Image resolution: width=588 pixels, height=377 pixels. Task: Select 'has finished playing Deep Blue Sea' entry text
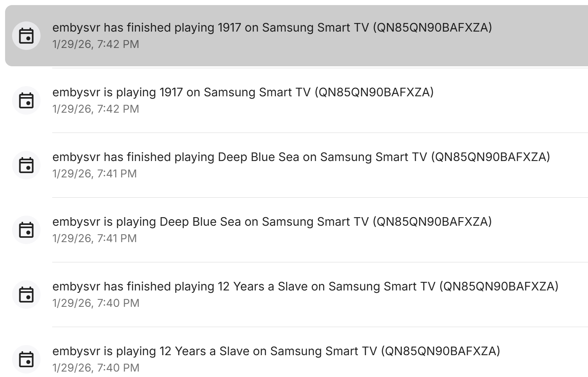tap(301, 157)
